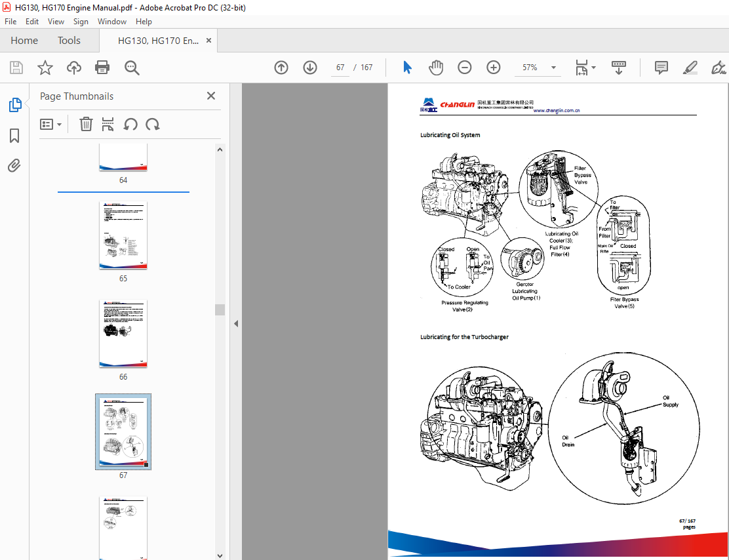The height and width of the screenshot is (560, 729).
Task: Collapse the left navigation pane
Action: pos(236,324)
